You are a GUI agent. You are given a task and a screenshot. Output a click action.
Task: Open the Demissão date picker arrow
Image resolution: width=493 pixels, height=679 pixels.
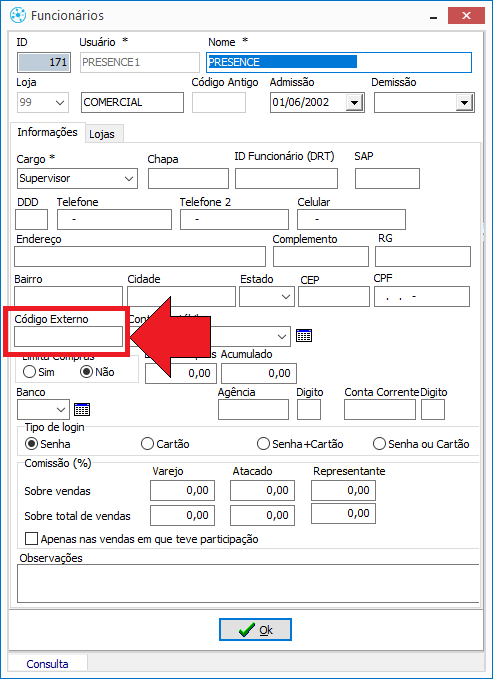tap(464, 103)
